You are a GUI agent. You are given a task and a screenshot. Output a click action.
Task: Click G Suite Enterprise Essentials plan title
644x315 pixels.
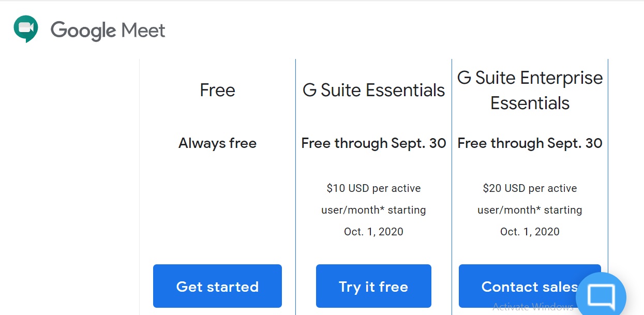coord(530,91)
